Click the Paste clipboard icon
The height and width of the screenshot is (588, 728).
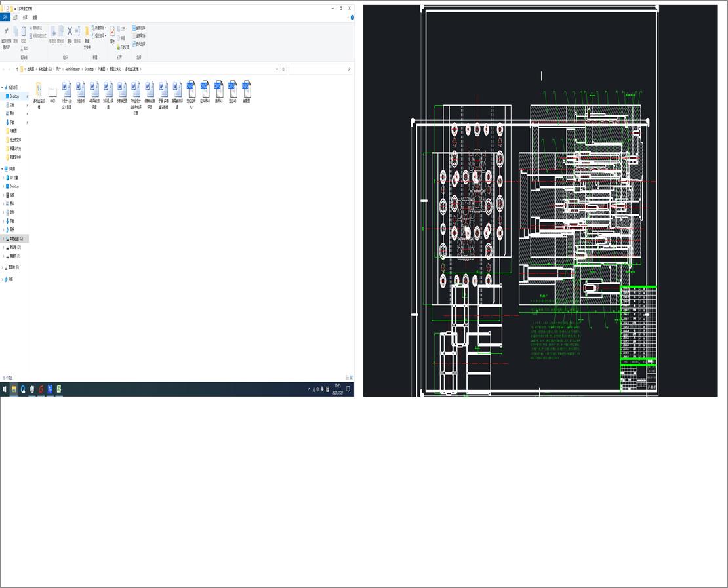[24, 32]
